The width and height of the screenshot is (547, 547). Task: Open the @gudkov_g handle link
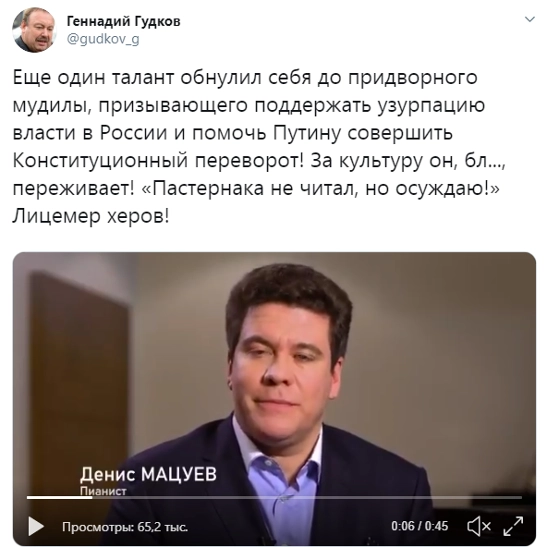[103, 39]
